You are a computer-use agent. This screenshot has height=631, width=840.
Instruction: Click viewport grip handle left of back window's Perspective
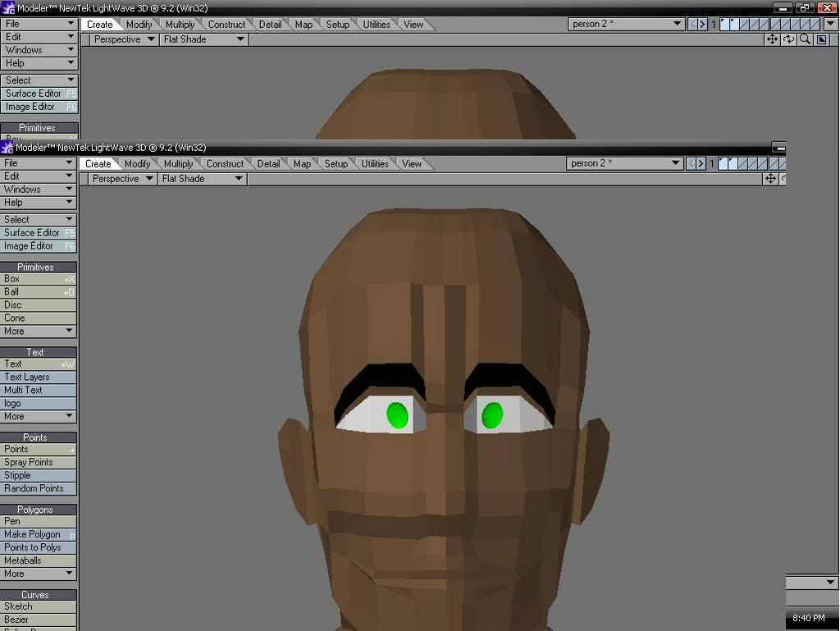[84, 39]
